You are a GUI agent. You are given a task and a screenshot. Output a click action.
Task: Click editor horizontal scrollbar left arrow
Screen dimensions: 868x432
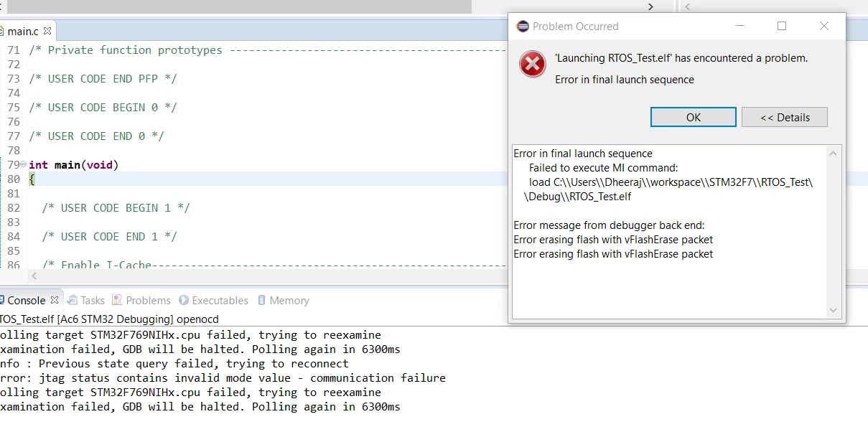coord(35,276)
